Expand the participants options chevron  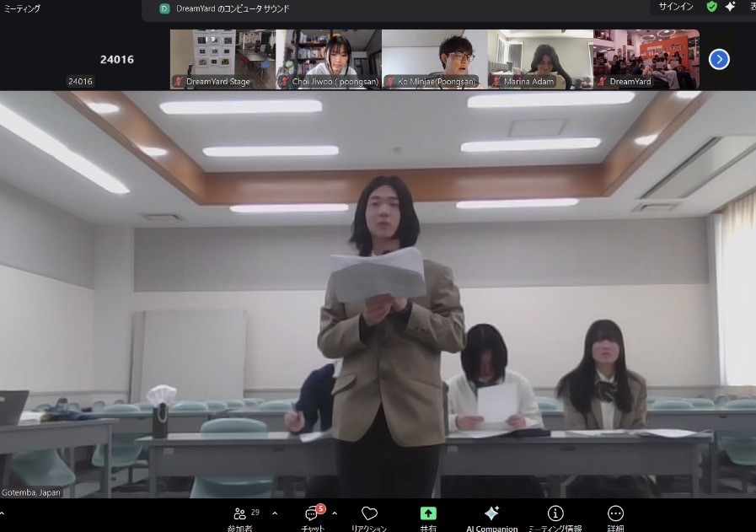(x=274, y=513)
